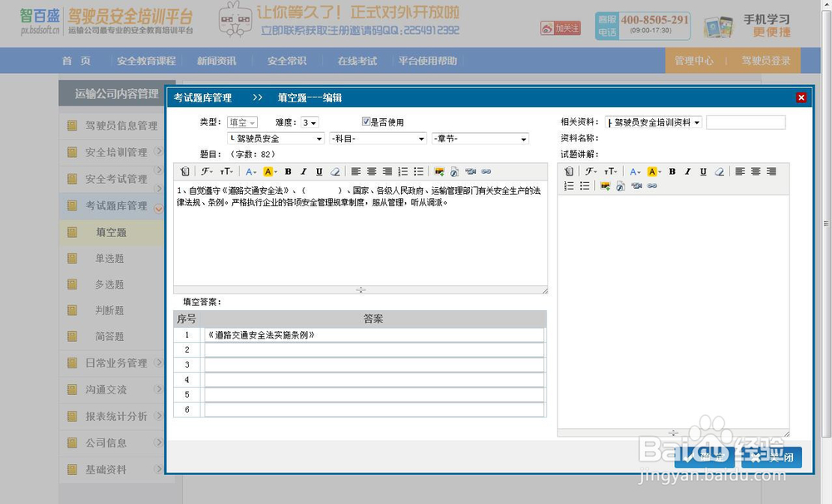Insert Flash file in question editor

pyautogui.click(x=455, y=171)
